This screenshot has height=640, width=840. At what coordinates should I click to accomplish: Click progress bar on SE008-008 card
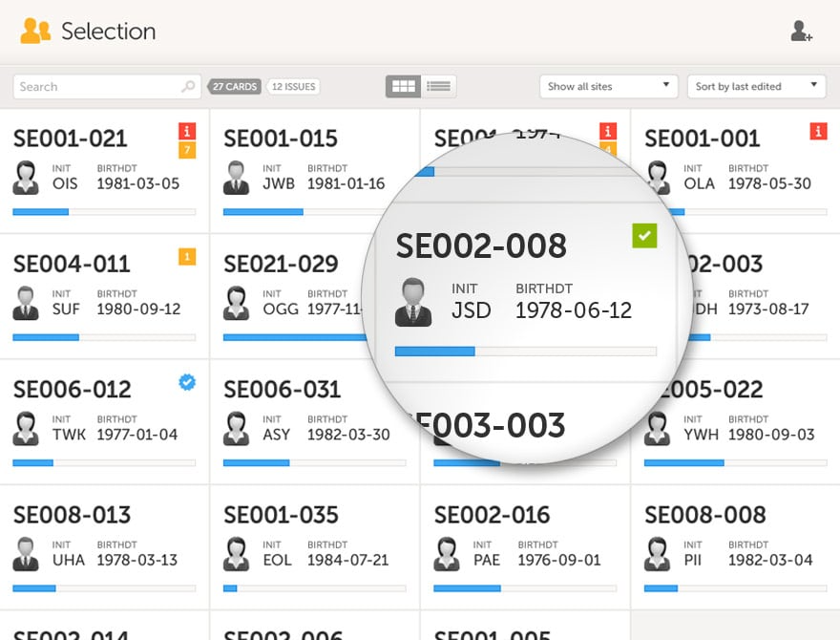736,588
